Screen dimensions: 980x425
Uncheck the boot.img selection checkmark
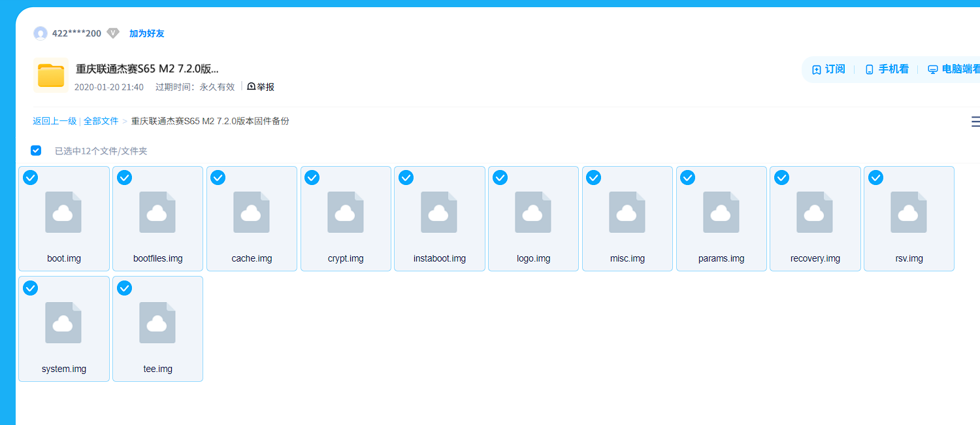[x=30, y=177]
